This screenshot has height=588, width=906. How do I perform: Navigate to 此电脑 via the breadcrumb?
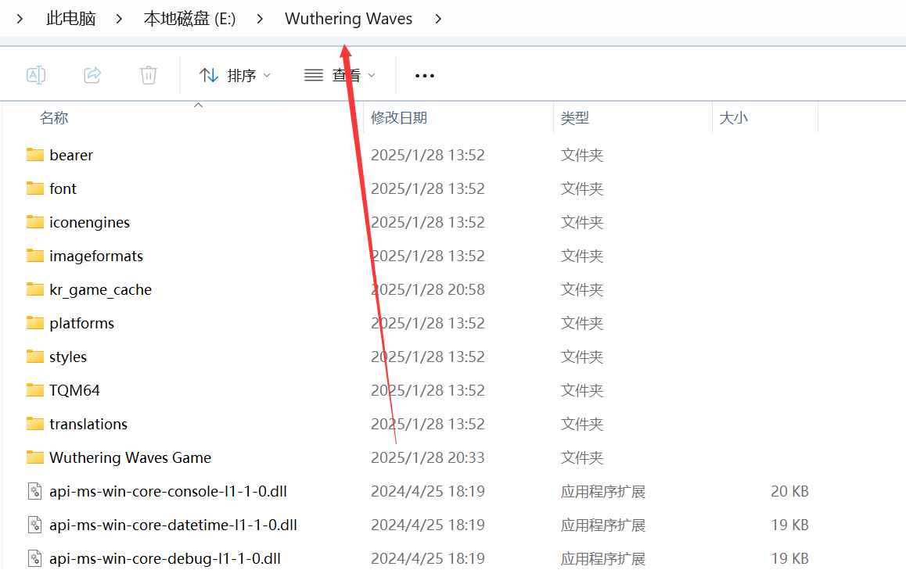tap(70, 18)
